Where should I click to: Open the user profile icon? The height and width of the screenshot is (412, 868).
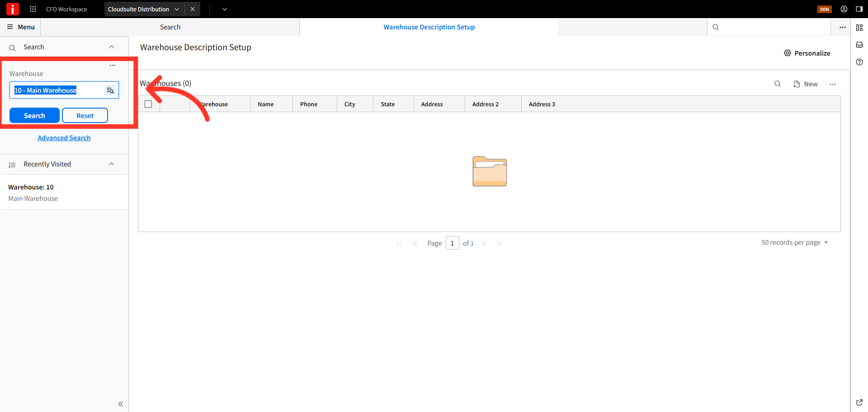coord(844,9)
